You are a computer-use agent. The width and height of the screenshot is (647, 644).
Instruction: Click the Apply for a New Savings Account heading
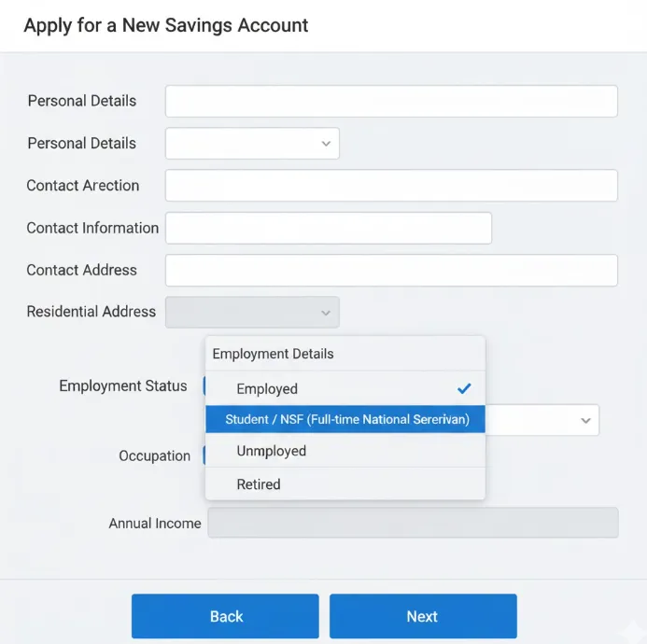coord(166,25)
